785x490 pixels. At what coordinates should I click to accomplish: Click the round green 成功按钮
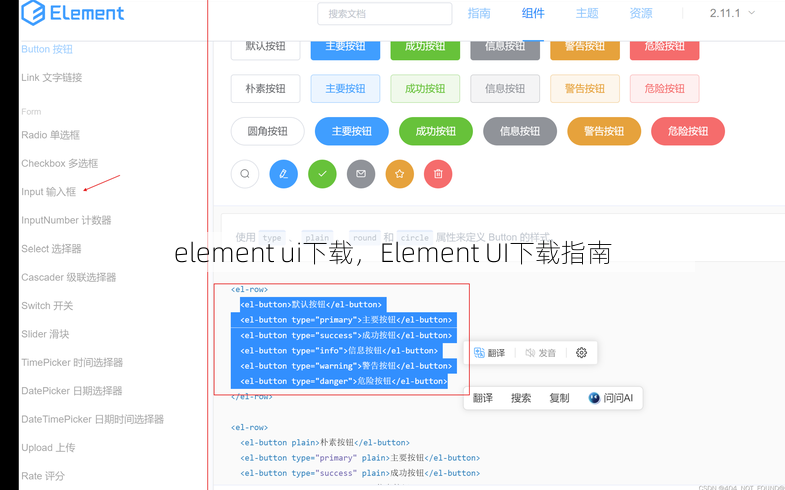pyautogui.click(x=436, y=131)
